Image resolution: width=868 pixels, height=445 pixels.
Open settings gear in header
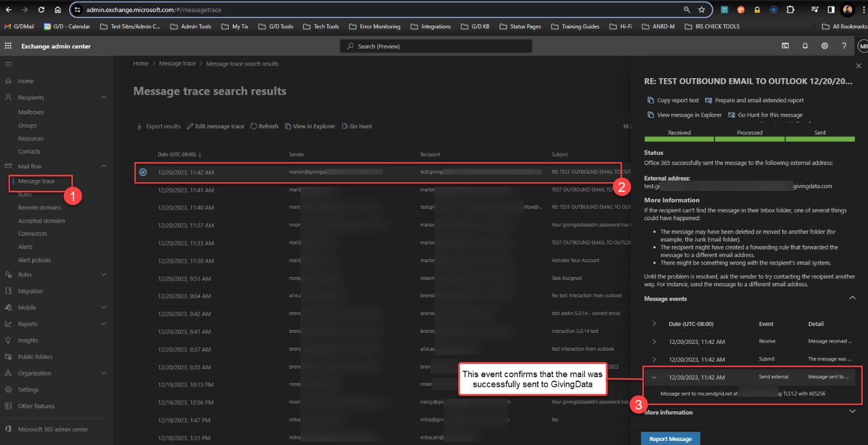[824, 46]
